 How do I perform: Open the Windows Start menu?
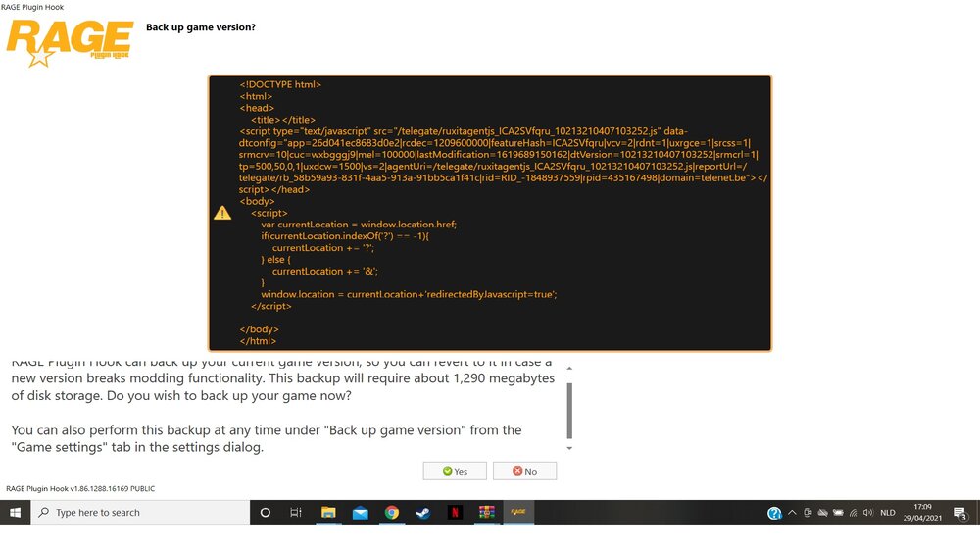point(15,512)
